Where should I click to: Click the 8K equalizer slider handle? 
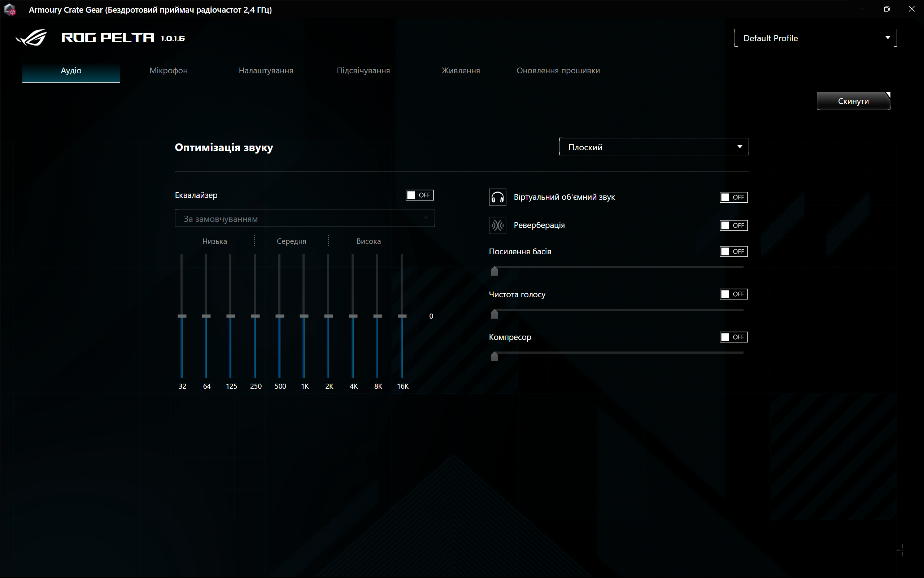[x=378, y=316]
